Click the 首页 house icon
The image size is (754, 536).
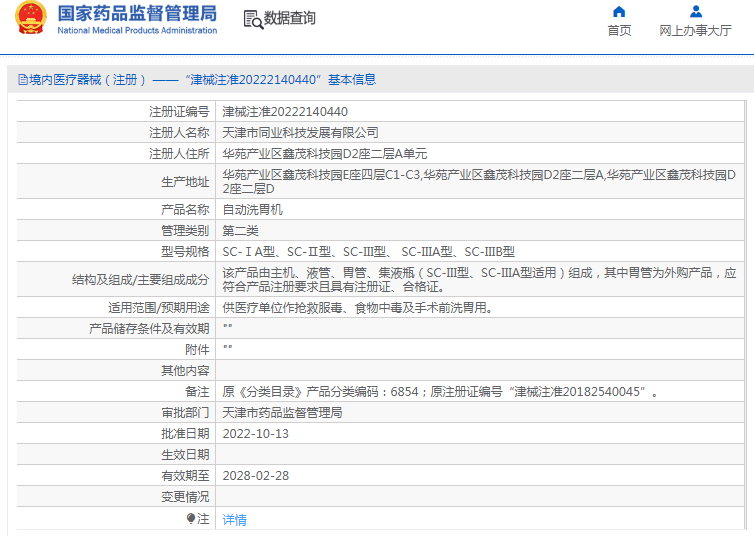click(x=619, y=12)
